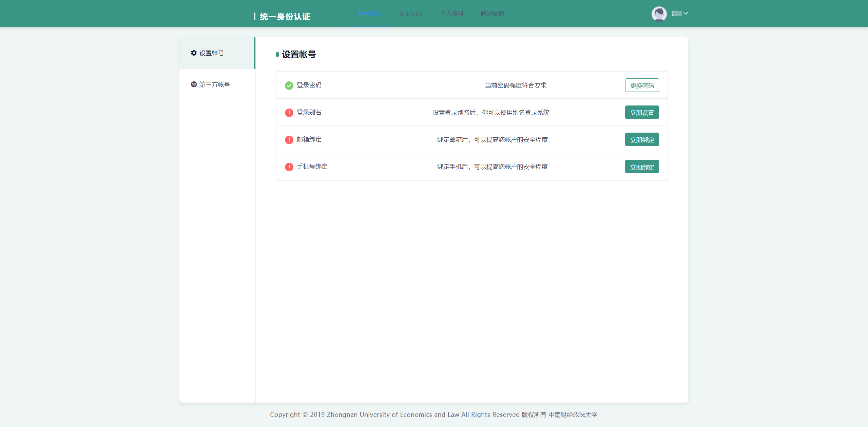The width and height of the screenshot is (868, 427).
Task: Click the user avatar image
Action: click(659, 14)
